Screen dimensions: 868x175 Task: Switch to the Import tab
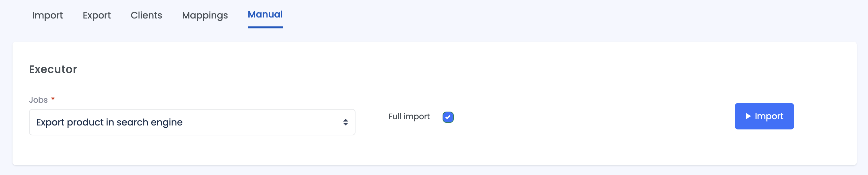(x=47, y=15)
